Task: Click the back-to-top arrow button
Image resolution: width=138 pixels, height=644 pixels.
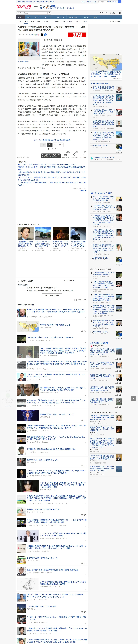Action: click(x=133, y=398)
